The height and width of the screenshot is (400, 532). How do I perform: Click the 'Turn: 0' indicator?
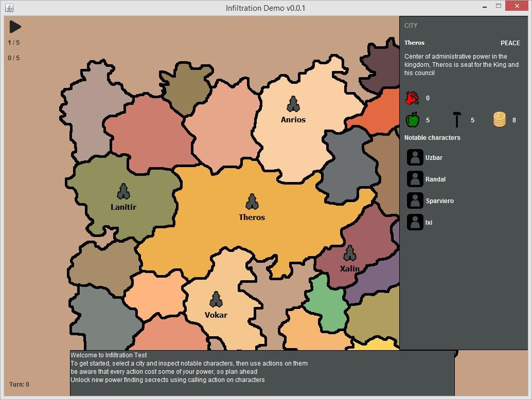click(x=20, y=385)
